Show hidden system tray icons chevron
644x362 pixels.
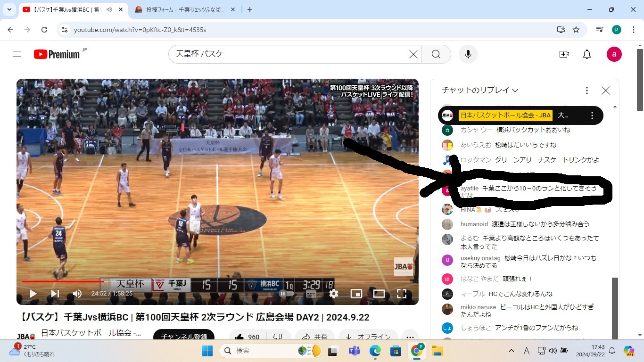512,351
